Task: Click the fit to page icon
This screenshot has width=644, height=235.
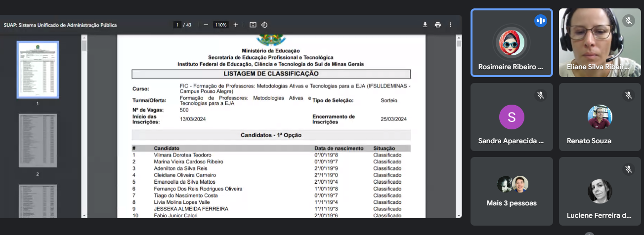Action: 253,25
